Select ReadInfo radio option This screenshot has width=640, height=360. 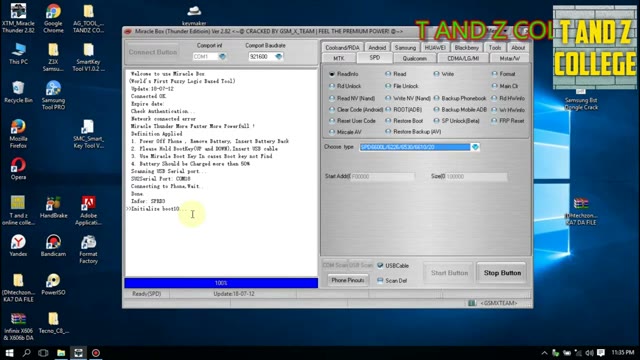tap(343, 74)
